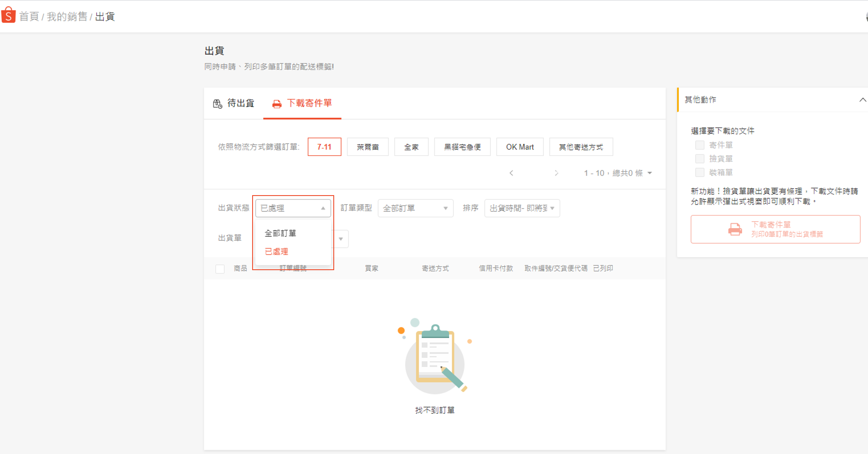Filter orders by 黑貓宅急便
The width and height of the screenshot is (868, 454).
(x=462, y=147)
